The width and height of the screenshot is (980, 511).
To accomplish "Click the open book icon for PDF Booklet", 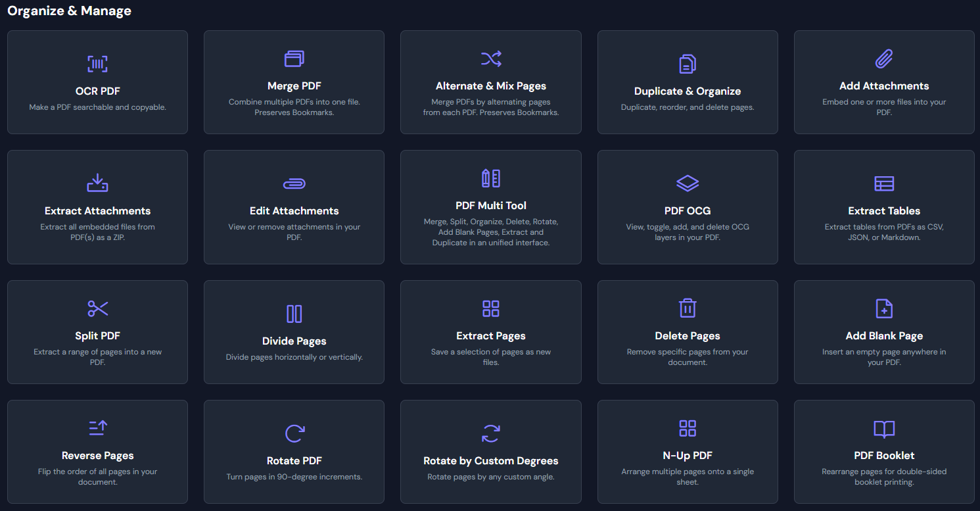I will coord(884,429).
